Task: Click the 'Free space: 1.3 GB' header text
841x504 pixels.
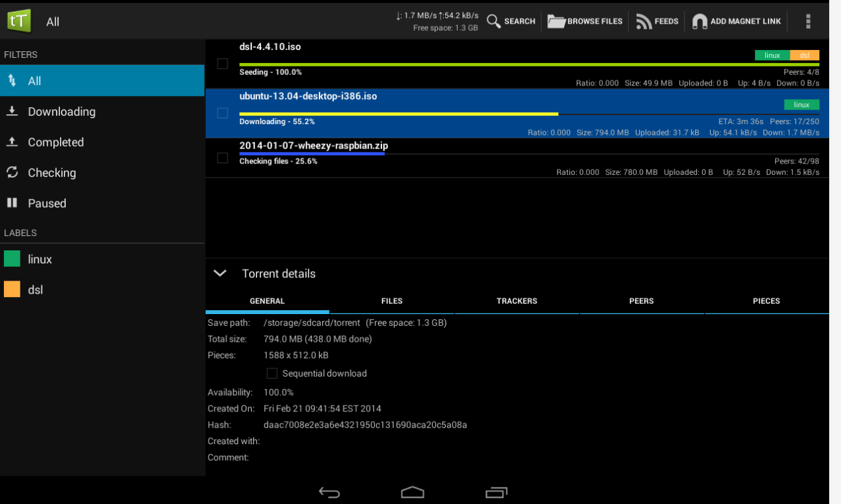Action: [x=445, y=28]
